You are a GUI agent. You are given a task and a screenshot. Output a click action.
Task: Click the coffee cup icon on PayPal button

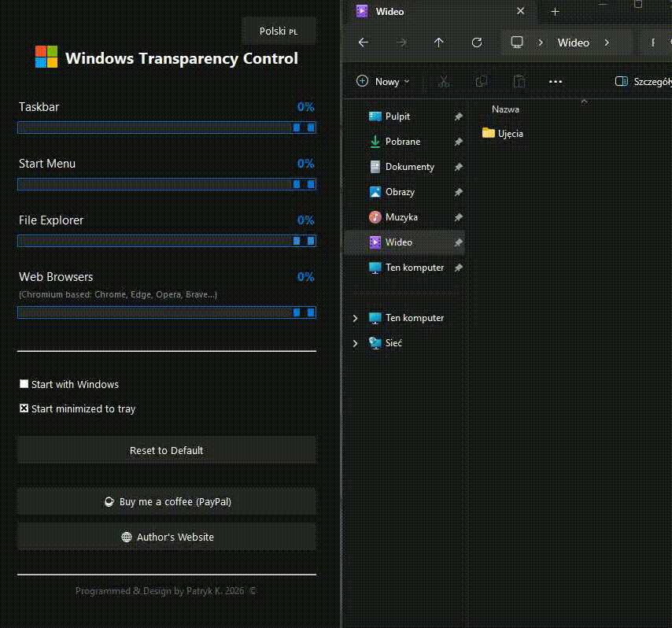109,501
